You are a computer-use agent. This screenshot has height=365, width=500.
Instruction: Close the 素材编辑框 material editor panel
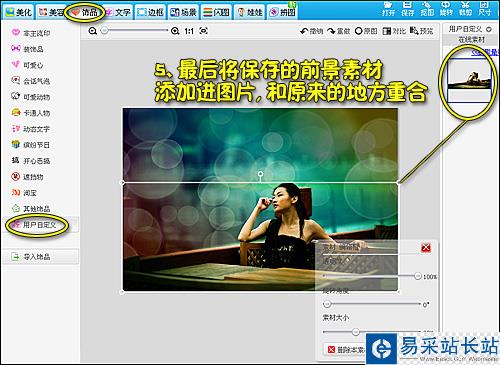[x=426, y=248]
